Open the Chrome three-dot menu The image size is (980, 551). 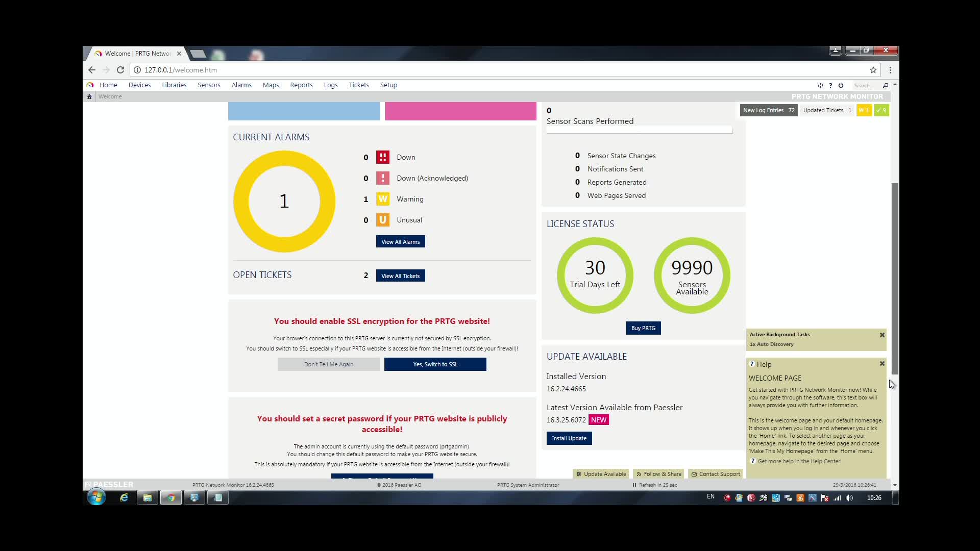(x=890, y=70)
